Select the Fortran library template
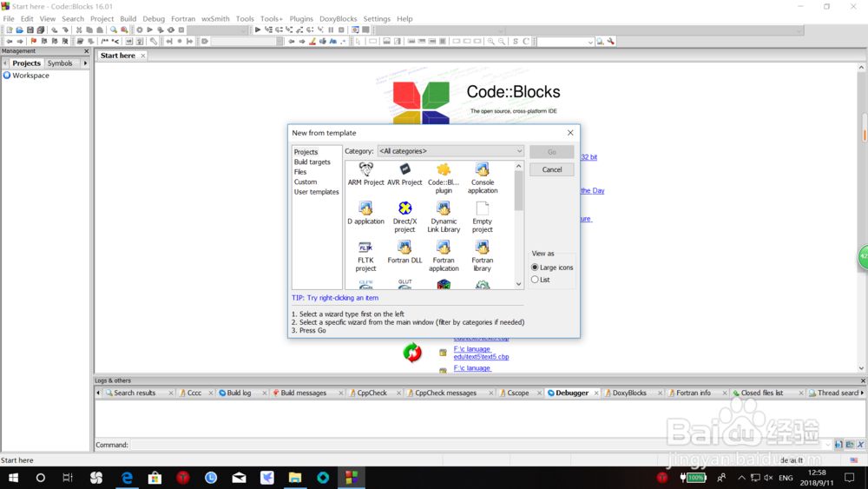Screen dimensions: 868x489 click(482, 256)
